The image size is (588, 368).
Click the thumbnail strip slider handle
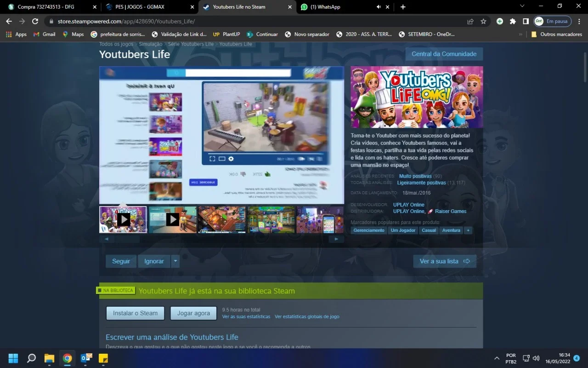127,239
